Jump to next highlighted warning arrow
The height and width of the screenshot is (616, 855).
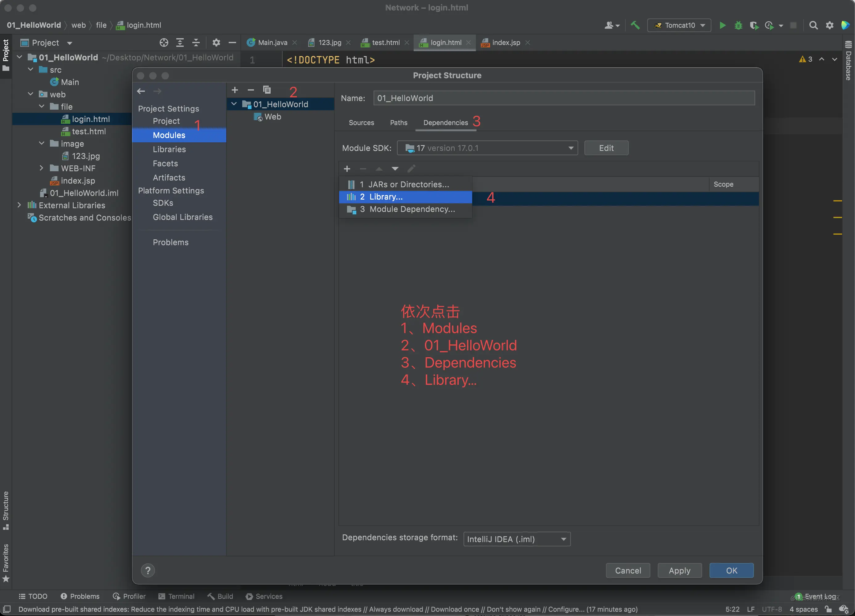click(x=835, y=59)
